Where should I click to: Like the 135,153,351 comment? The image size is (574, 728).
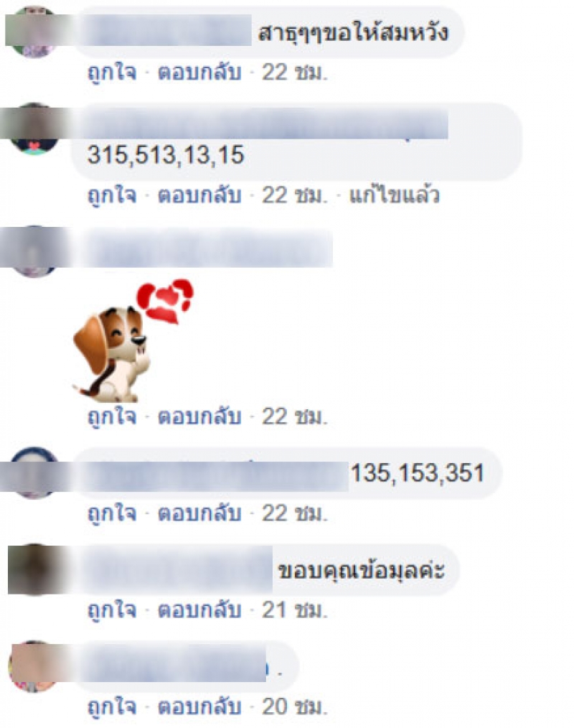coord(112,513)
